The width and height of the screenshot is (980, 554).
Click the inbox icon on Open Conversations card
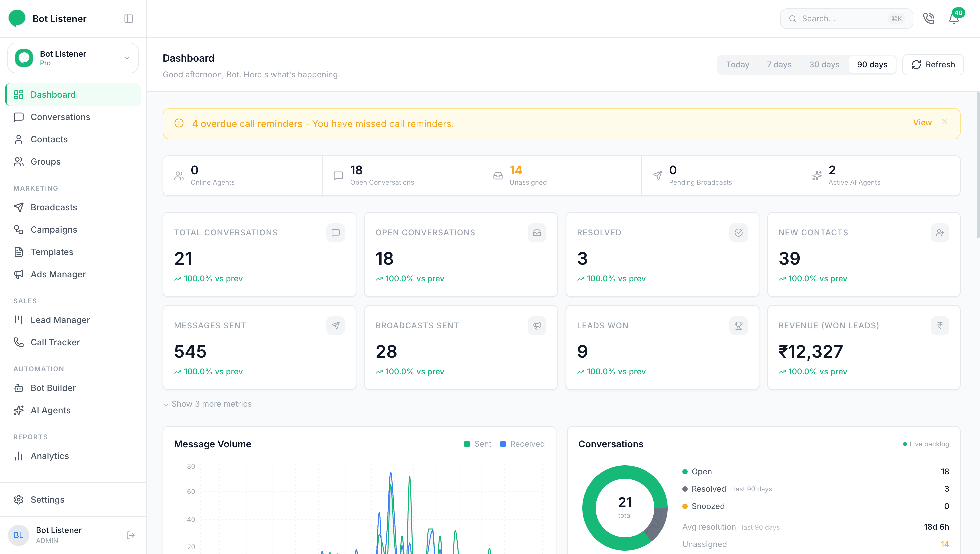[x=537, y=232]
